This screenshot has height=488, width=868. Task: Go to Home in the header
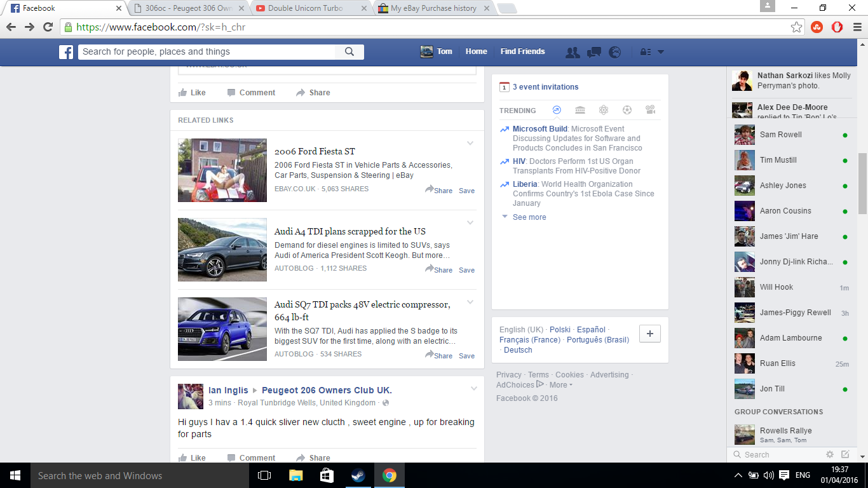point(476,51)
